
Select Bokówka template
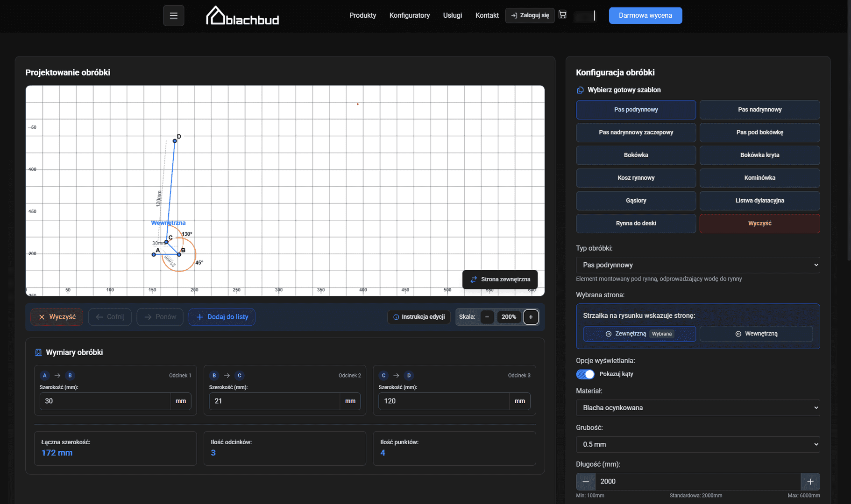636,155
